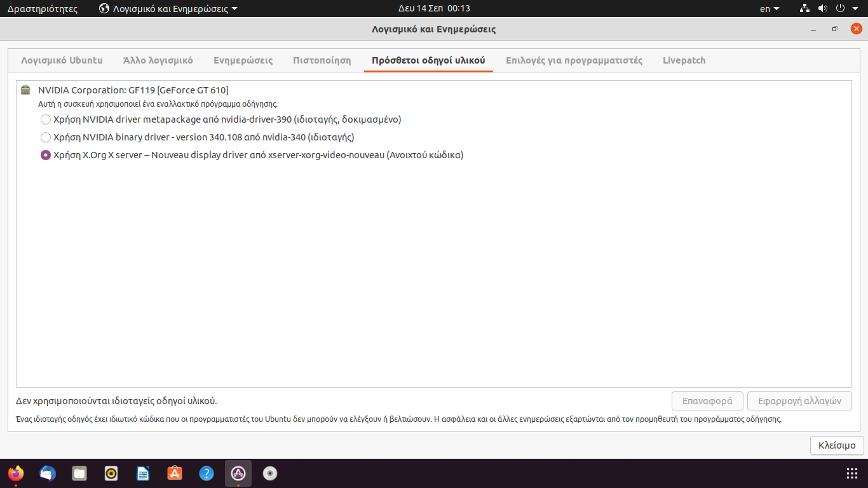Open the disc media icon in dock
Image resolution: width=868 pixels, height=488 pixels.
(270, 473)
